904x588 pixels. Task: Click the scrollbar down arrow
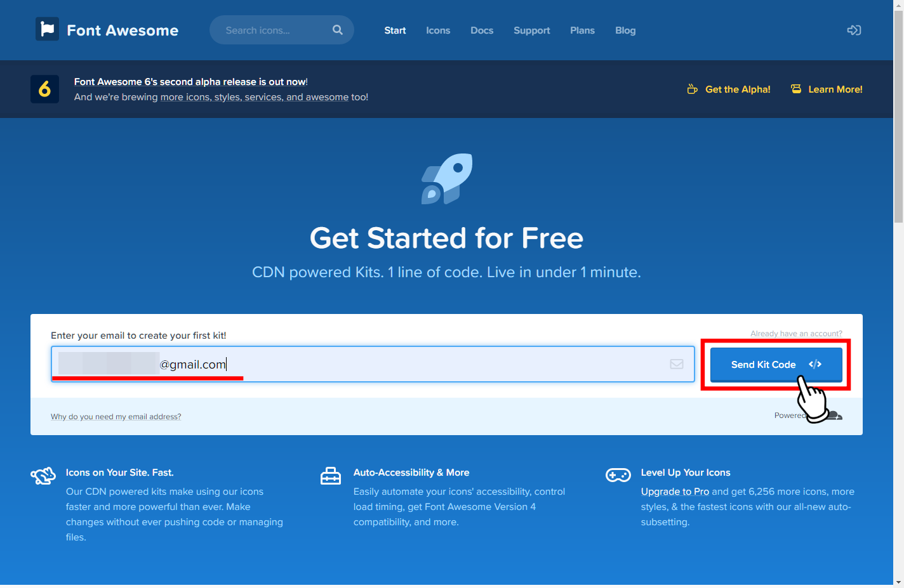pos(898,582)
